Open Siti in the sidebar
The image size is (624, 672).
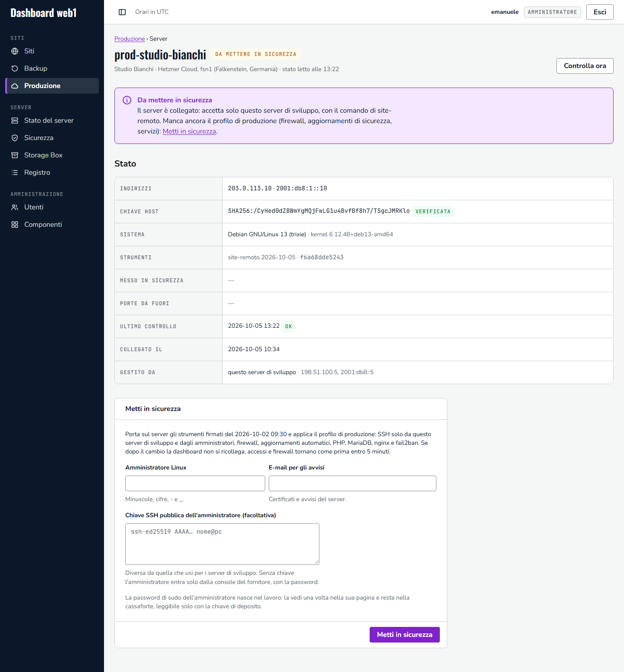tap(52, 51)
